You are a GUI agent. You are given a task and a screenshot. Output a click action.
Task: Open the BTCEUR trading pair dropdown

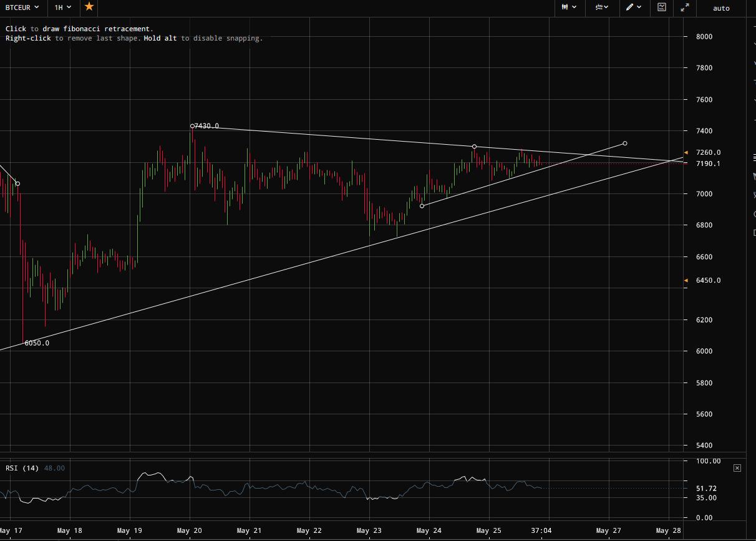(x=22, y=7)
